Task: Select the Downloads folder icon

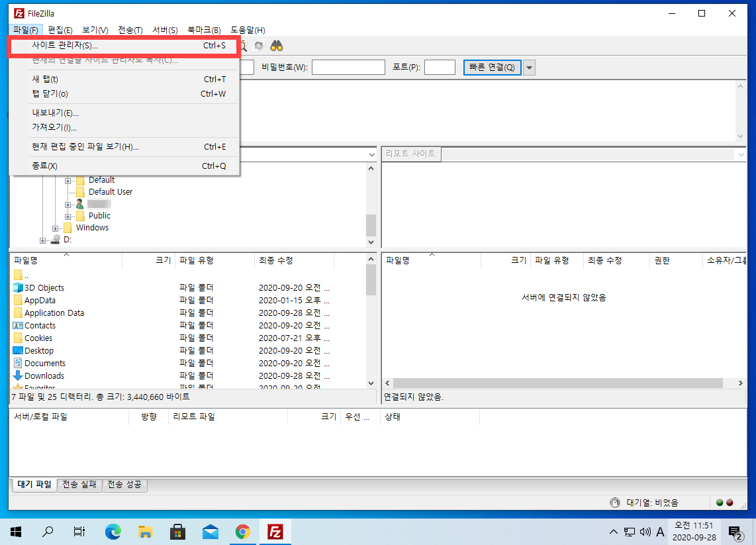Action: (x=18, y=375)
